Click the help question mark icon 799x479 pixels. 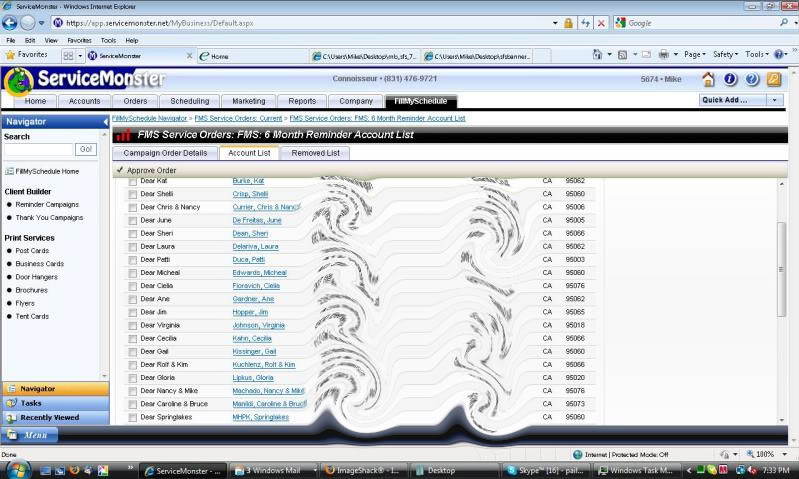[x=752, y=80]
